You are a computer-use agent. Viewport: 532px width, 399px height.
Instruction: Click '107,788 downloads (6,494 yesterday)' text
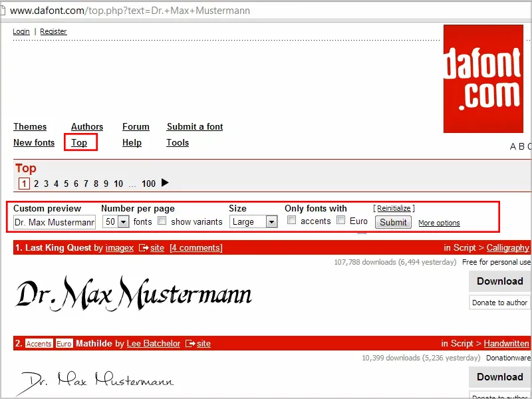pyautogui.click(x=395, y=262)
